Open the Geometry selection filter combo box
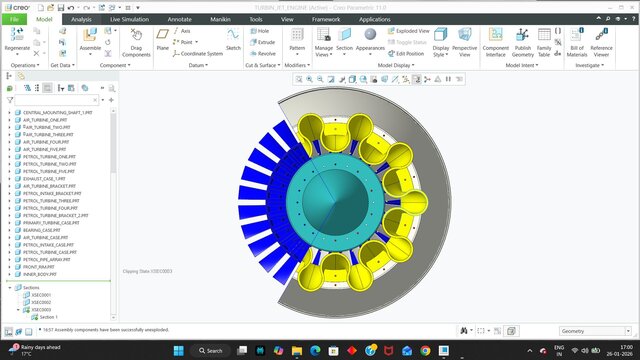This screenshot has height=360, width=640. click(x=596, y=331)
